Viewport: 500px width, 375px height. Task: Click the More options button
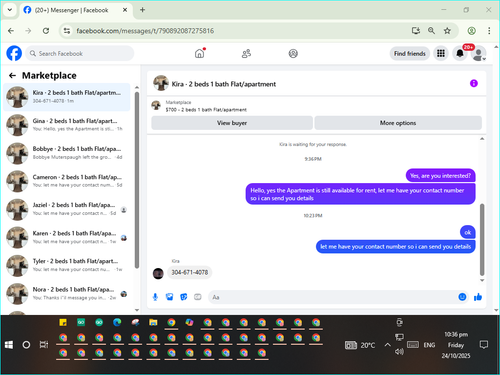click(x=398, y=123)
